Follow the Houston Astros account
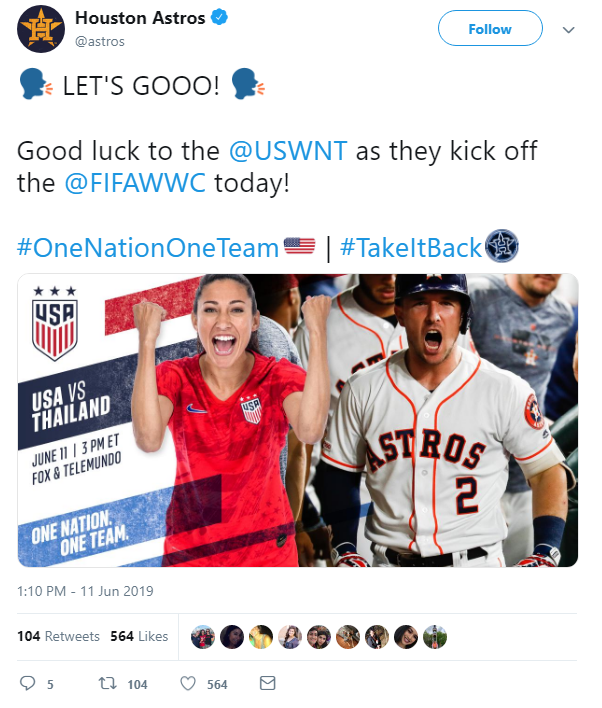The image size is (602, 708). click(x=490, y=28)
